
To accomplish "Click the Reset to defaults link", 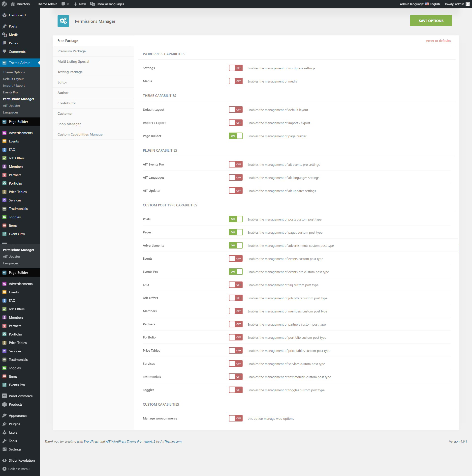I will (438, 41).
